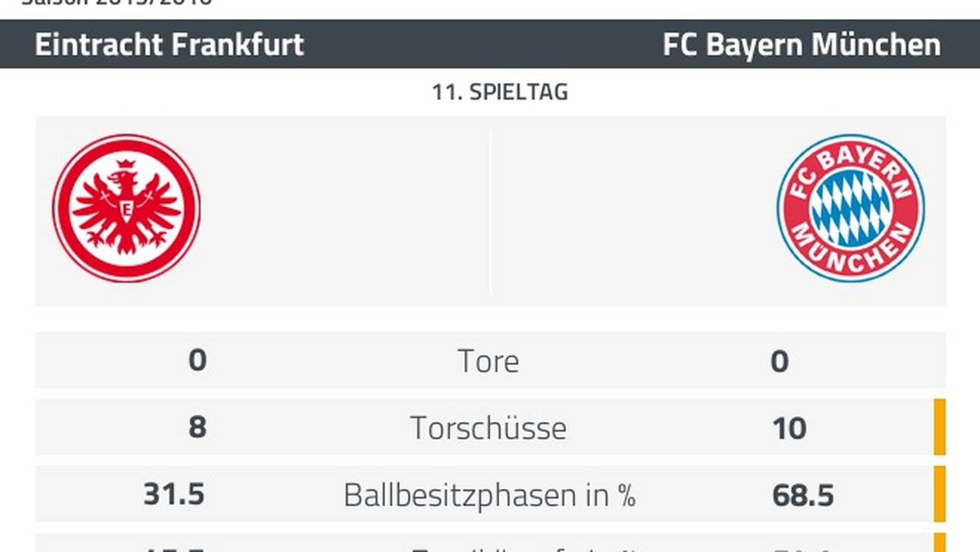Viewport: 980px width, 552px height.
Task: Click Frankfurt's possession value 31.5
Action: [x=174, y=494]
